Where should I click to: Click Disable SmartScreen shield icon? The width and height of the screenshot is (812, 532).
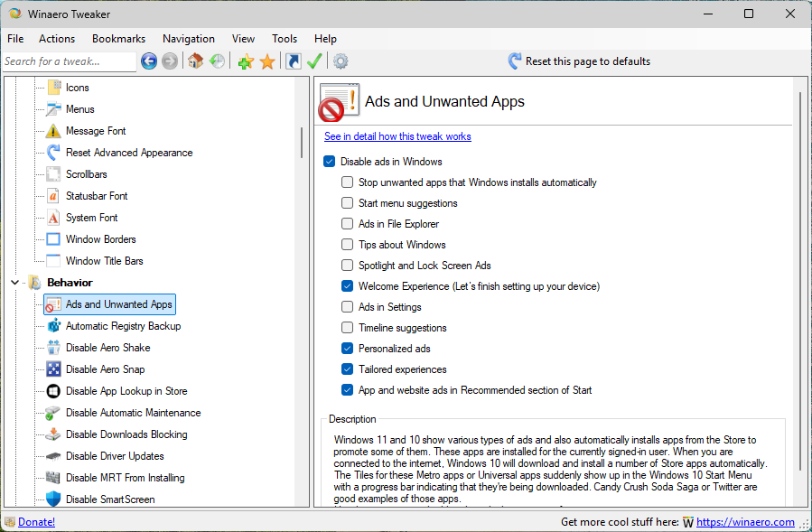pyautogui.click(x=53, y=499)
